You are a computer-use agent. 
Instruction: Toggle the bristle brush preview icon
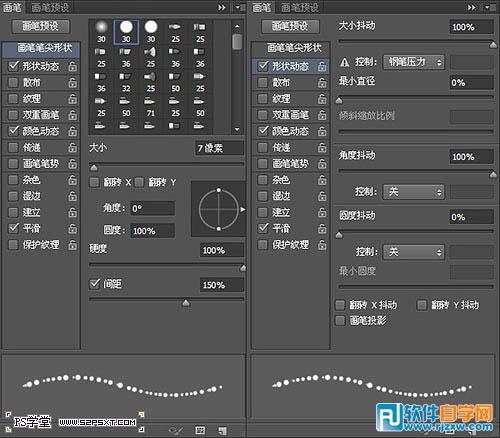click(x=175, y=430)
